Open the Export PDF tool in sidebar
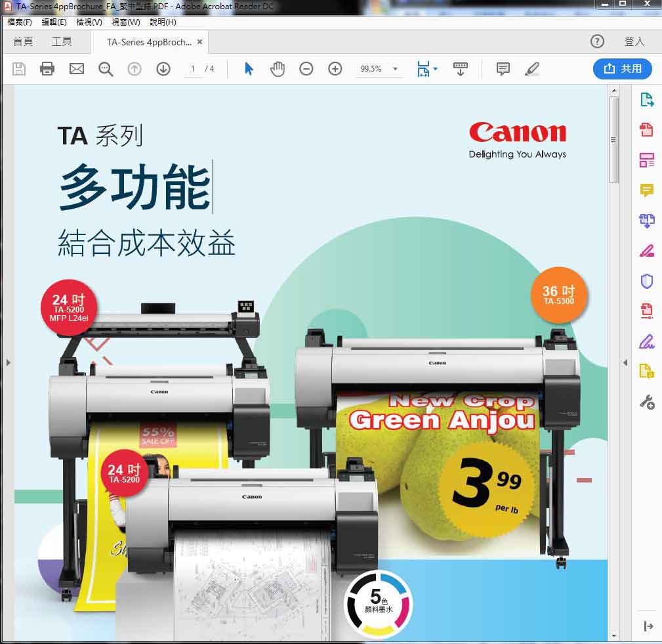The width and height of the screenshot is (662, 644). pos(646,100)
